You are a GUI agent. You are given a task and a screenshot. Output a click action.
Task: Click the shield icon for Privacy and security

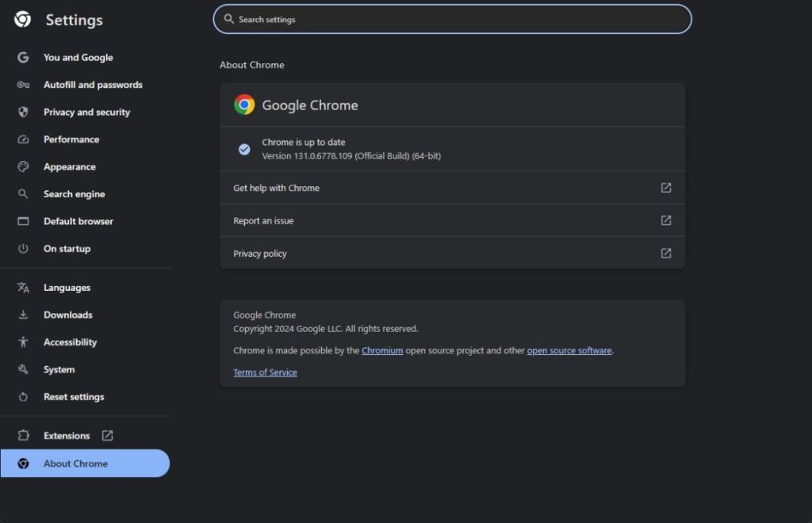point(23,112)
